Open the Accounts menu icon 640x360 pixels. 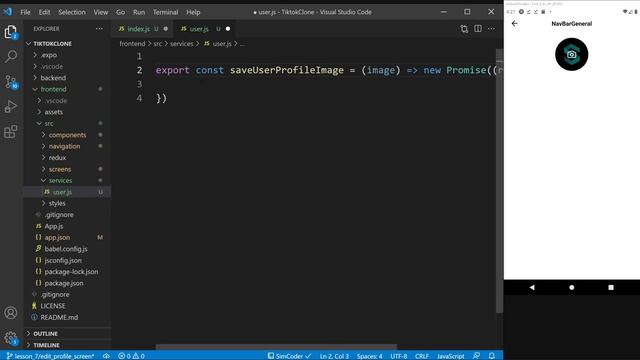click(11, 313)
